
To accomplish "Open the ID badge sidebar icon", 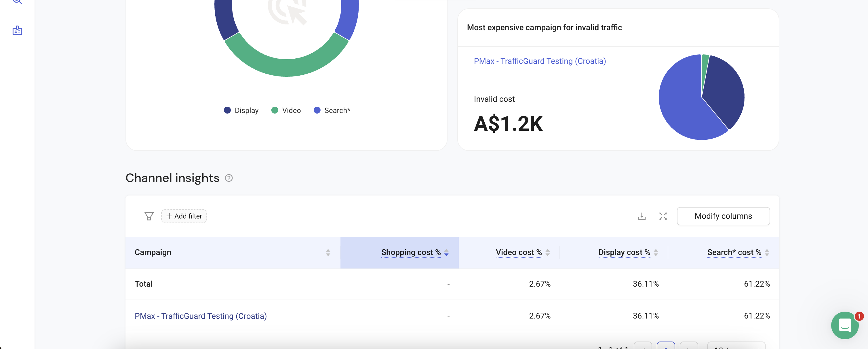I will (17, 31).
